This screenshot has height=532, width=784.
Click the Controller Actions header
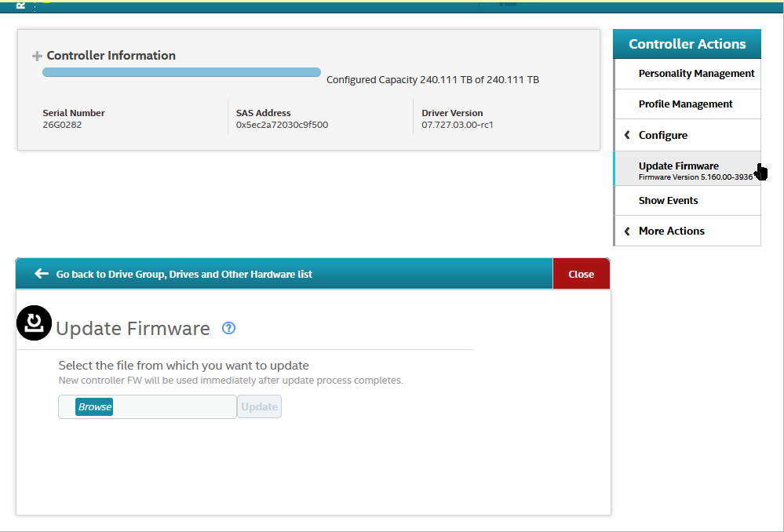[x=687, y=45]
